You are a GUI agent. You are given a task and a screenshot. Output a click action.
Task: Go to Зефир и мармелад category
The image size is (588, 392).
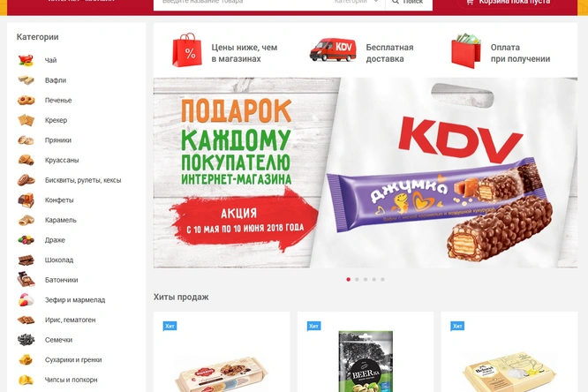(75, 299)
